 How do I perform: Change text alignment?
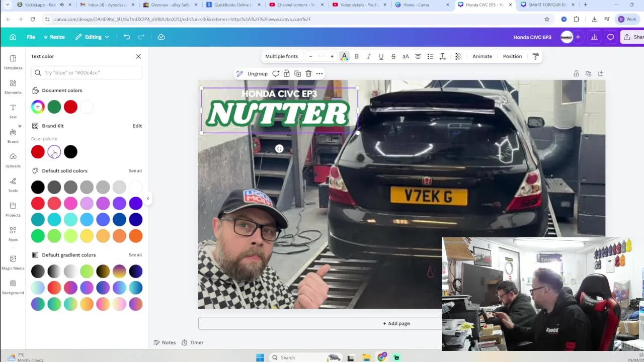418,56
